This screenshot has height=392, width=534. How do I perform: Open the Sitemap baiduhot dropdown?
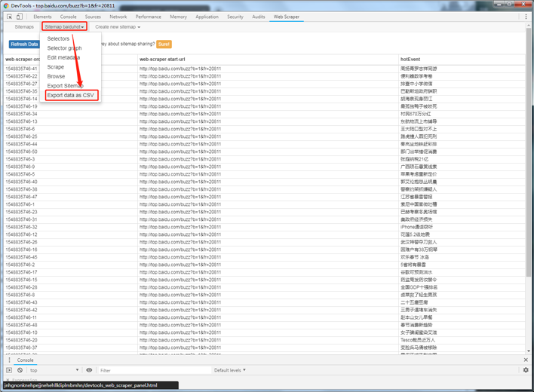point(64,26)
